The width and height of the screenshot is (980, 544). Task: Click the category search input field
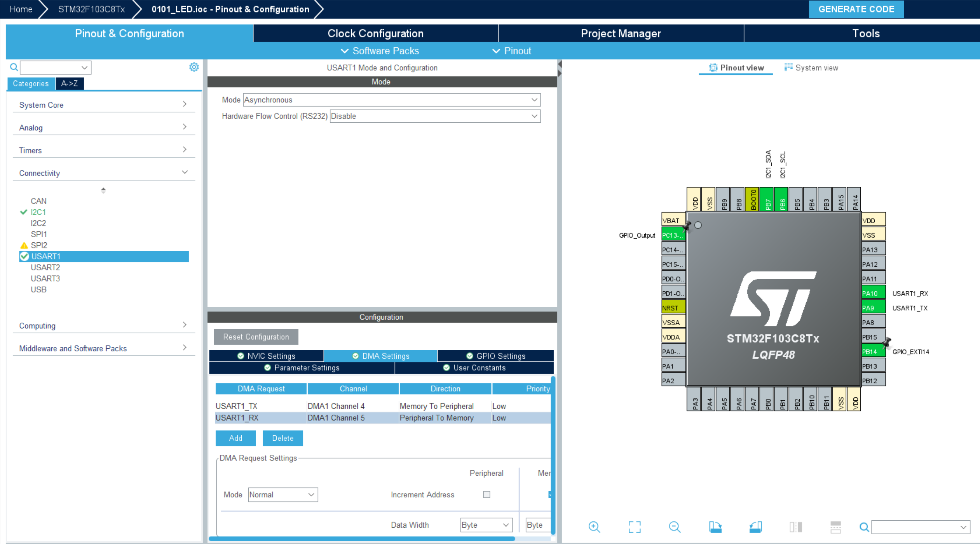click(x=56, y=67)
